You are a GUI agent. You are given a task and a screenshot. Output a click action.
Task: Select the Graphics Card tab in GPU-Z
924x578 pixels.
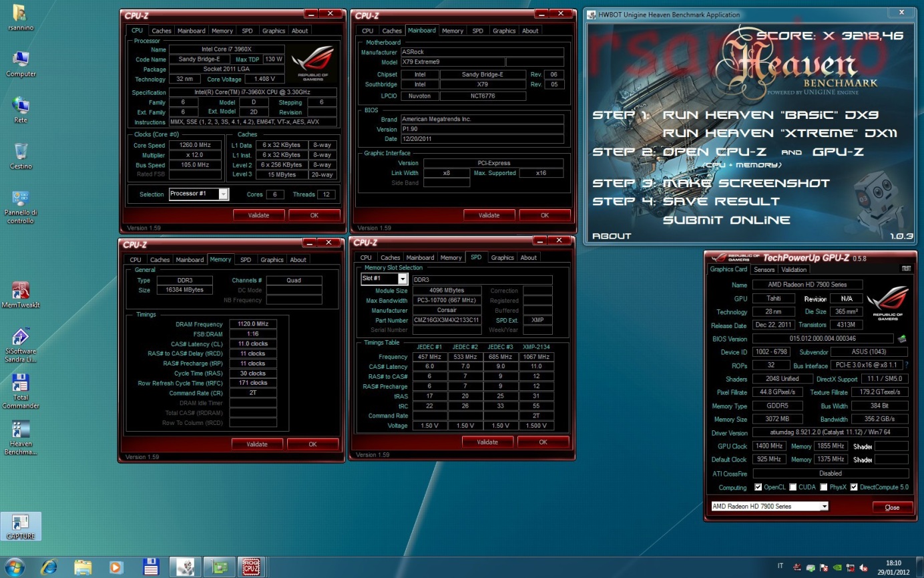728,269
